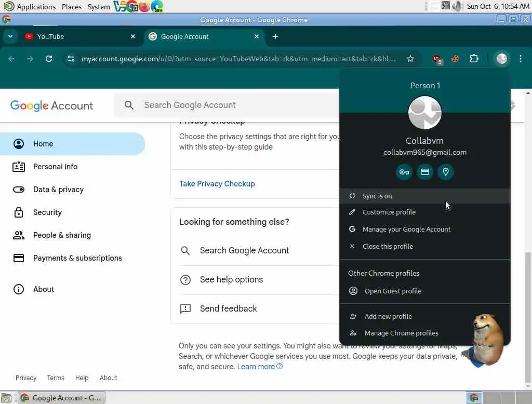Go forward with the forward arrow
This screenshot has width=532, height=404.
30,59
